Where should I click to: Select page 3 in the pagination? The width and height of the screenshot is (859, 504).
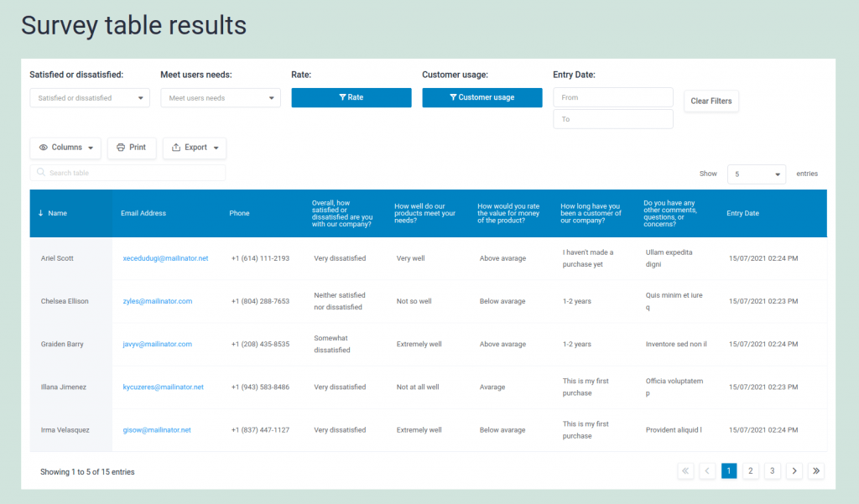772,470
